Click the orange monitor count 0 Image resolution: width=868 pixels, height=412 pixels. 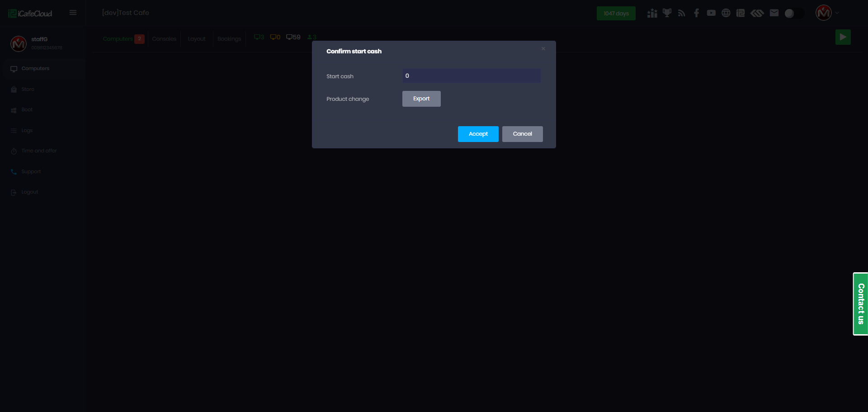point(275,37)
